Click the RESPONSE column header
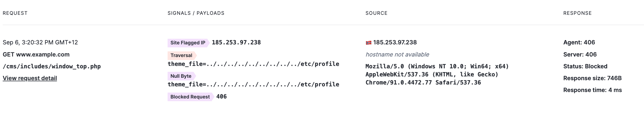Viewport: 644px width, 120px height. (577, 13)
